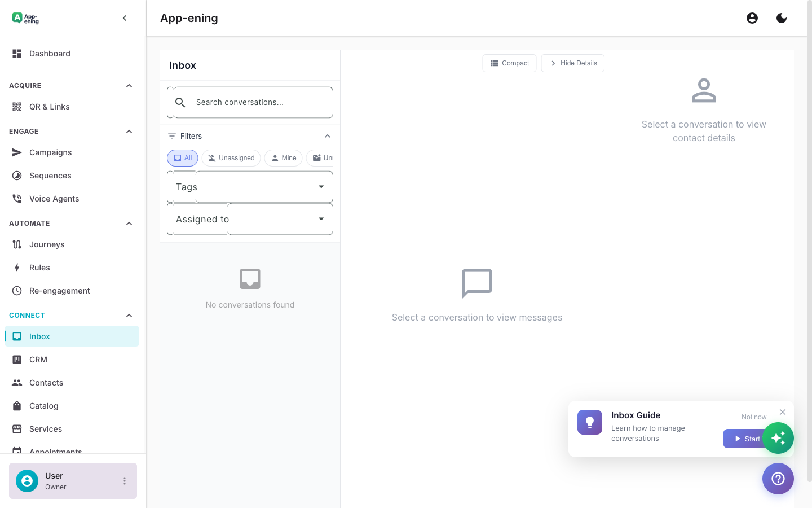The width and height of the screenshot is (812, 508).
Task: Open the Re-engagement section
Action: pos(59,291)
